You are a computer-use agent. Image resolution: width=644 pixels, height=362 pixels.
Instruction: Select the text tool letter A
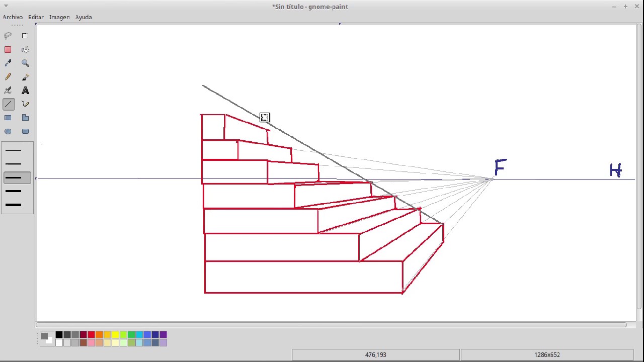pyautogui.click(x=25, y=90)
